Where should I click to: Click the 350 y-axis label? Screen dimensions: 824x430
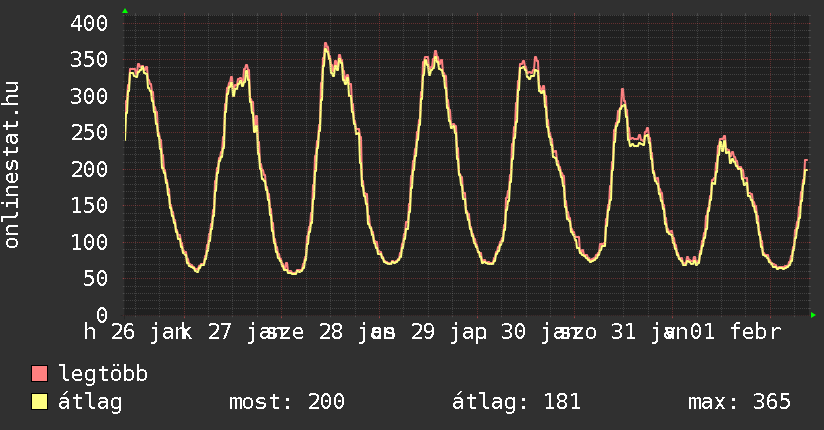[x=89, y=59]
